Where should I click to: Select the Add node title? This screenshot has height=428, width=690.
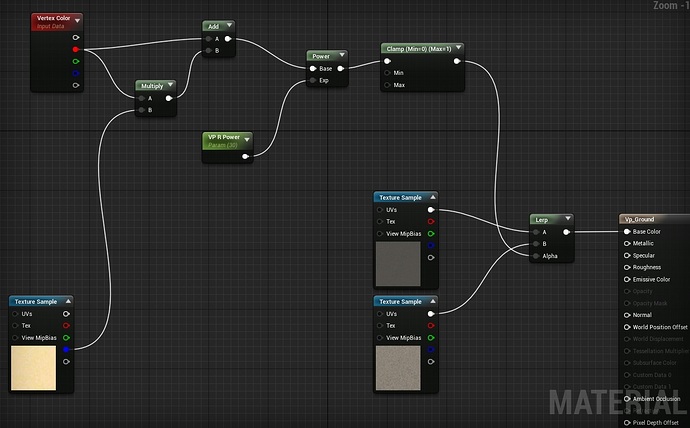pos(213,26)
